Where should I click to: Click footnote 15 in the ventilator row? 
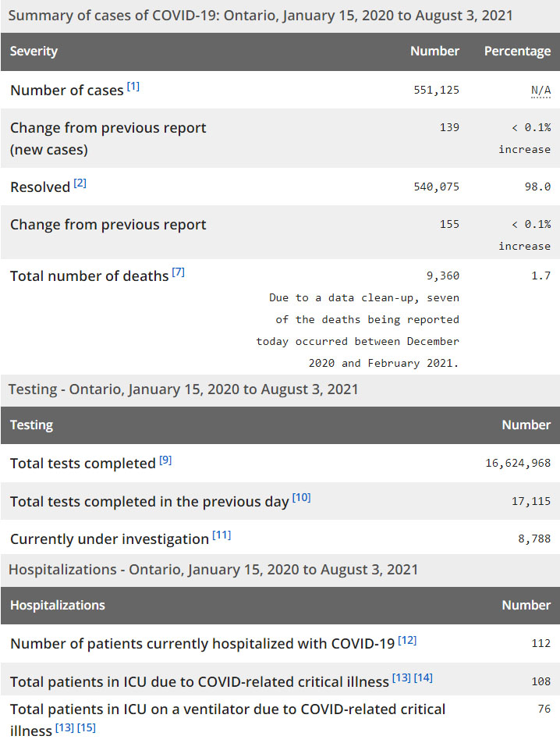coord(87,728)
